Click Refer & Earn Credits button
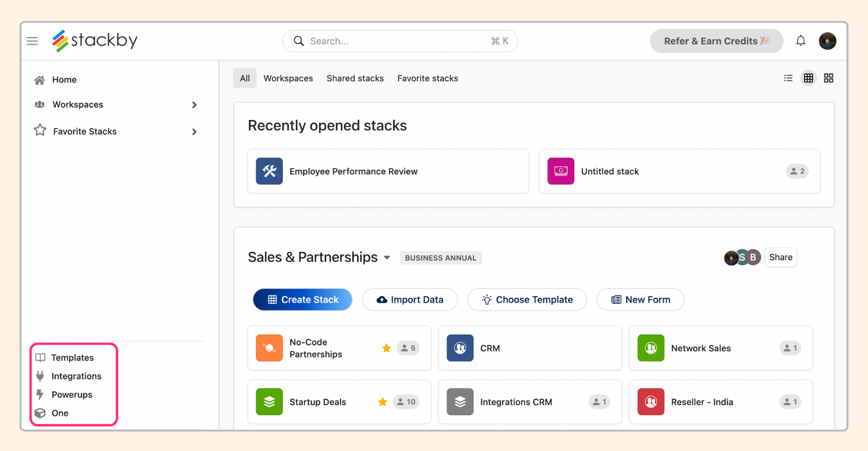Screen dimensions: 868x451 717,41
